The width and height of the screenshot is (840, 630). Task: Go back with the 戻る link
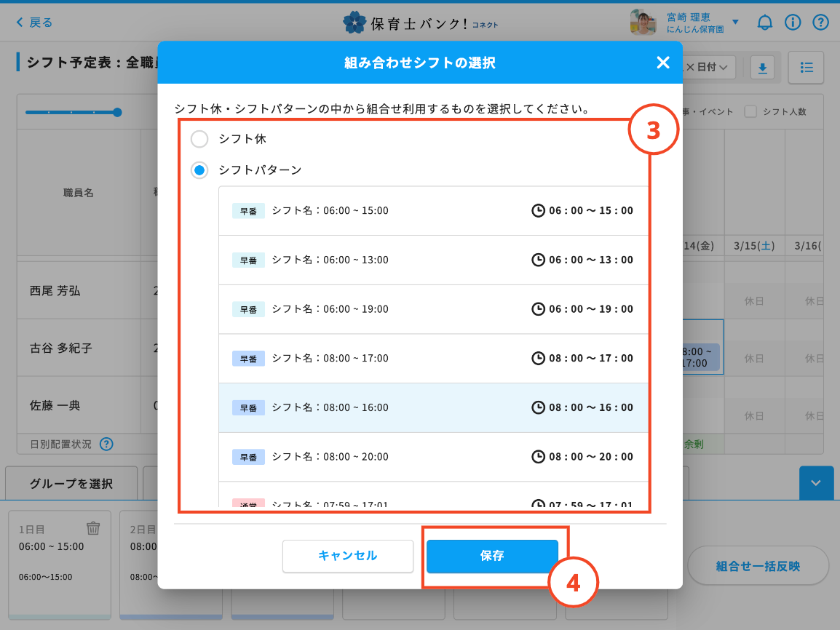point(34,23)
